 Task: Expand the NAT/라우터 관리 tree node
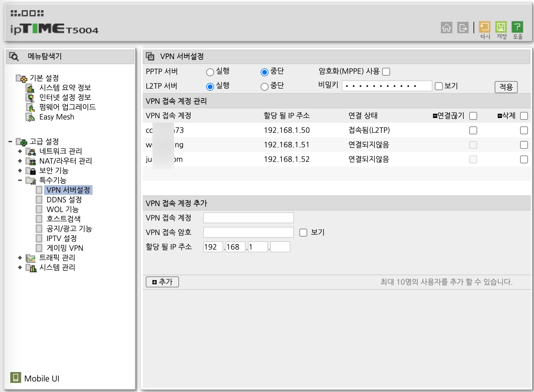coord(20,161)
